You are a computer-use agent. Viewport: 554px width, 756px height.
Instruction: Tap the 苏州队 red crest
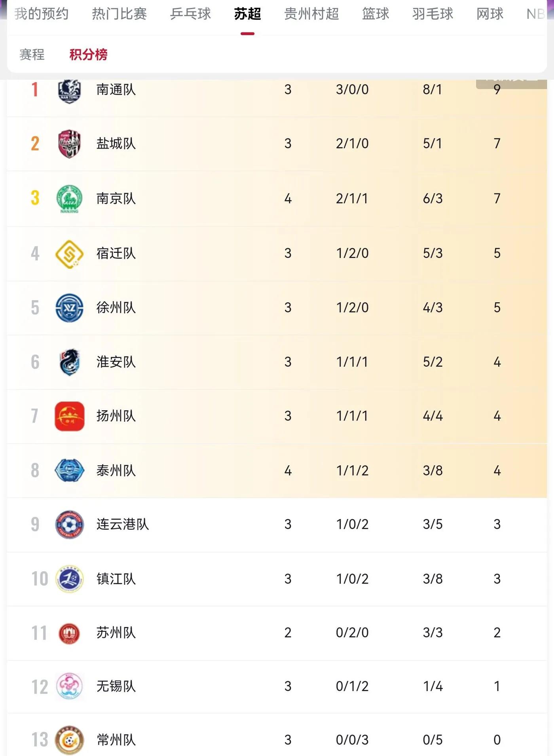pos(69,633)
